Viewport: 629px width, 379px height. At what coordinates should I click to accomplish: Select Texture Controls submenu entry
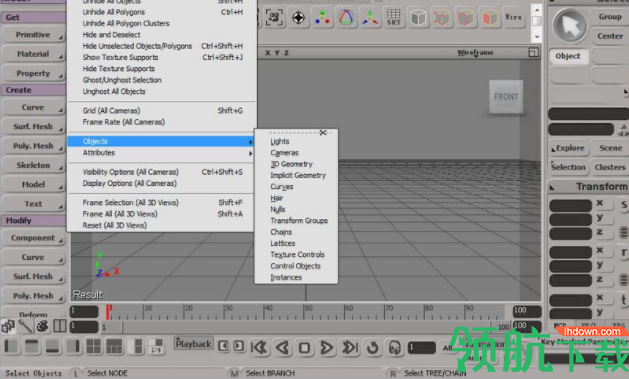point(297,255)
